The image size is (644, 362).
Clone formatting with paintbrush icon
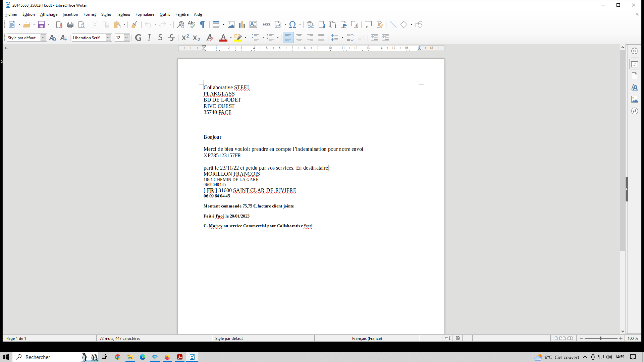pos(134,24)
